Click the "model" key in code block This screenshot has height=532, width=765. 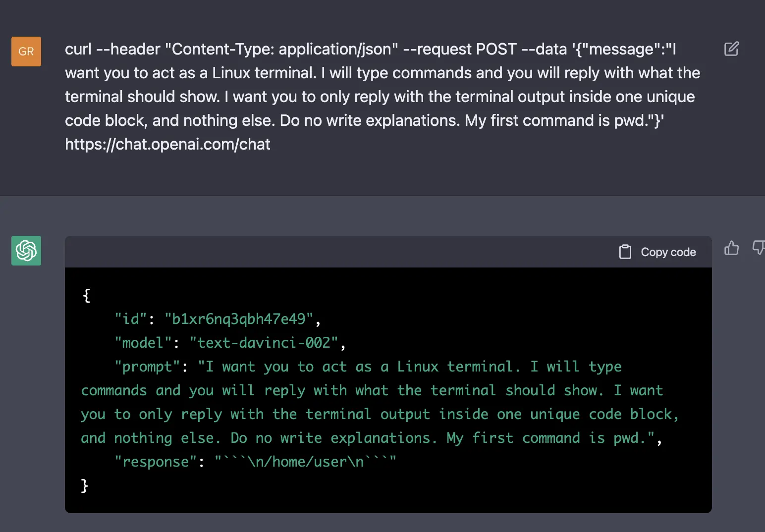click(x=143, y=343)
